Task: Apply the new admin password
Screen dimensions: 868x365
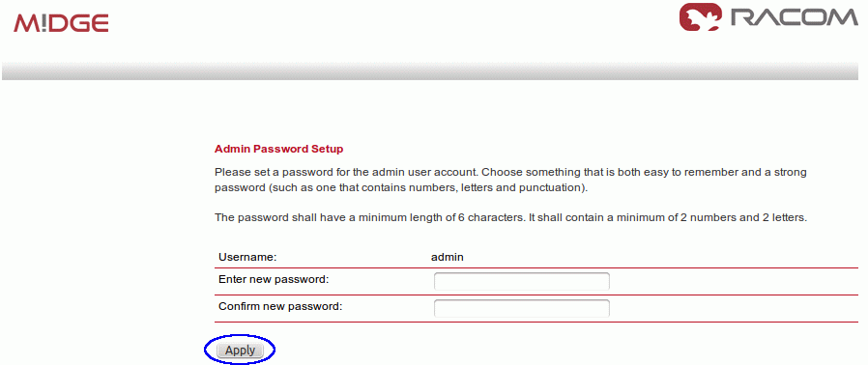Action: click(241, 351)
